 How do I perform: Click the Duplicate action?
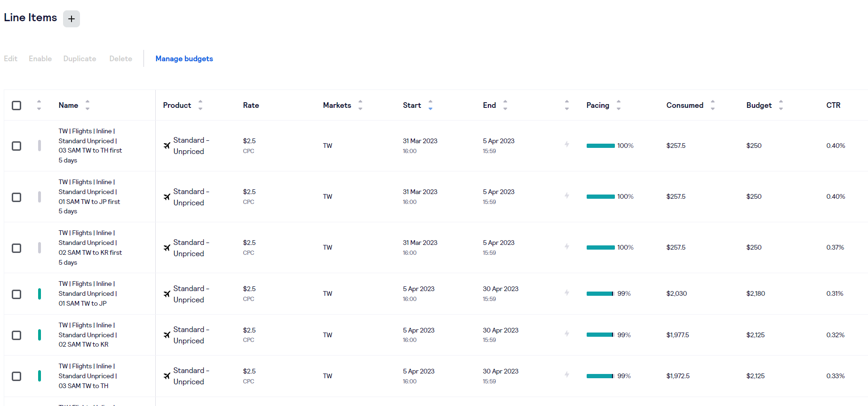80,58
